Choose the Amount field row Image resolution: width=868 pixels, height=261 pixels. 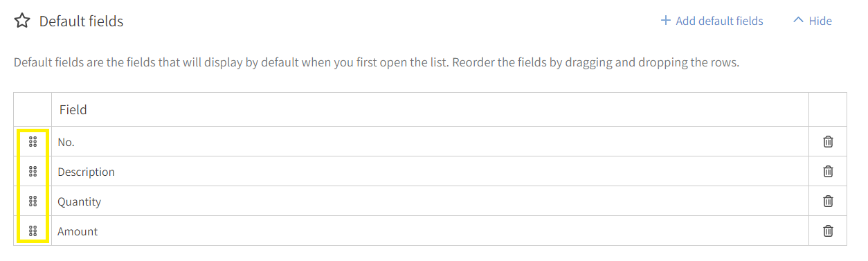tap(430, 231)
